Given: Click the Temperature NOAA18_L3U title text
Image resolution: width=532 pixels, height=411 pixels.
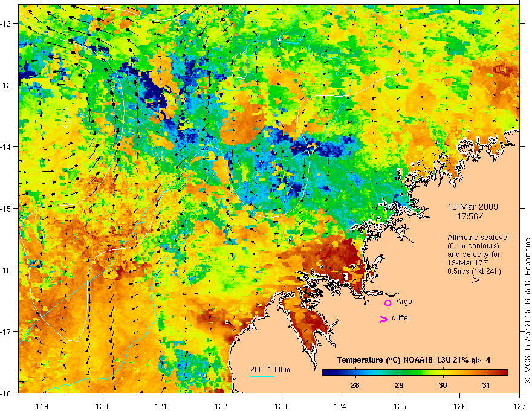Looking at the screenshot, I should (x=414, y=360).
